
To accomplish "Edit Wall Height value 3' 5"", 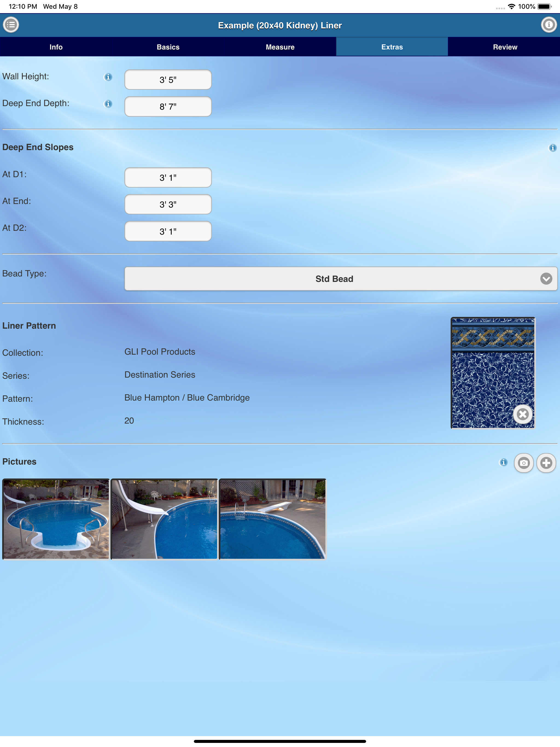I will coord(168,80).
